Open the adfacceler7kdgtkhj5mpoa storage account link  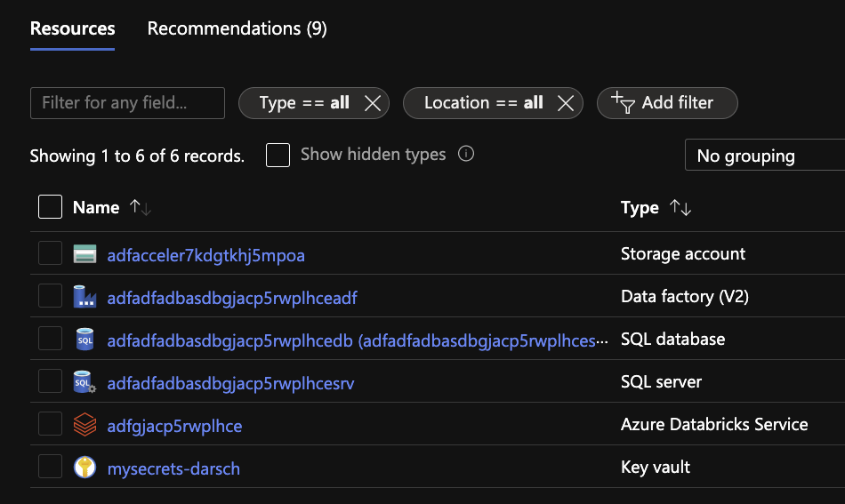point(205,255)
